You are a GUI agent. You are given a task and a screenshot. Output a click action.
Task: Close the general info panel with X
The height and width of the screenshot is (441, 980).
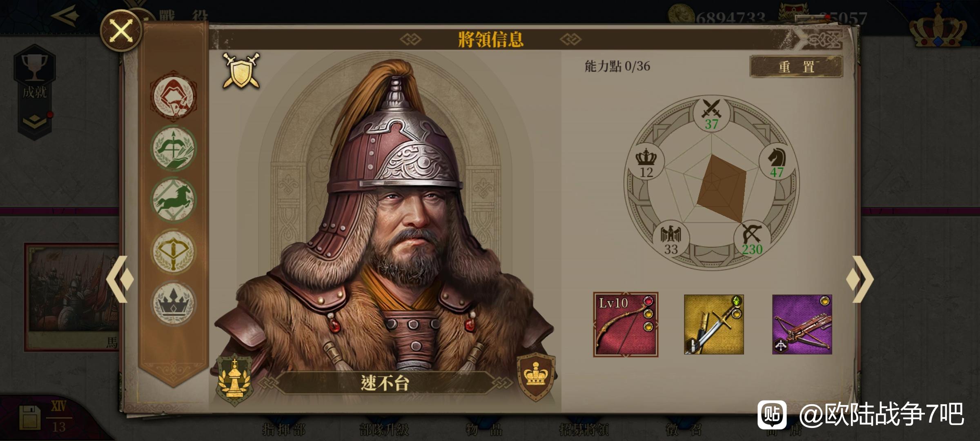tap(121, 31)
